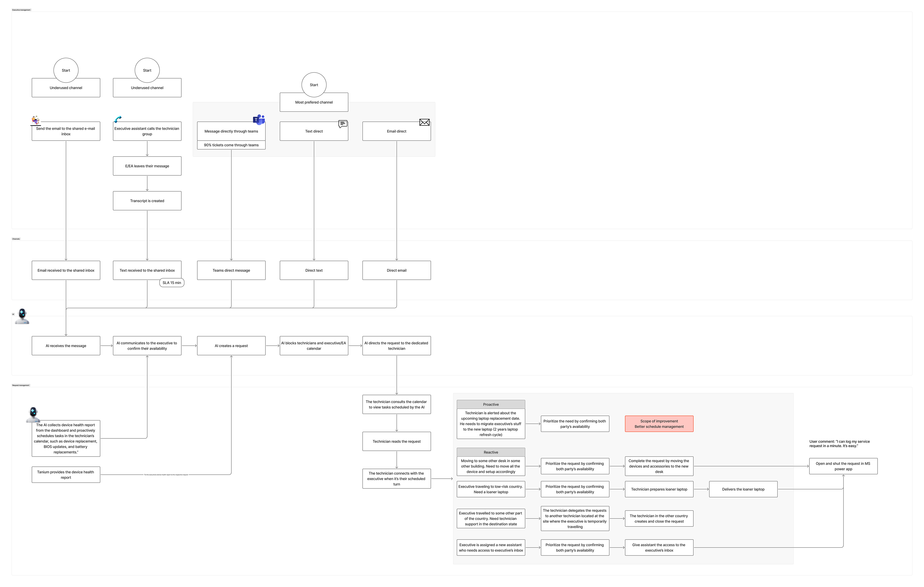
Task: Click the Tanium provides the device health report box
Action: click(66, 475)
